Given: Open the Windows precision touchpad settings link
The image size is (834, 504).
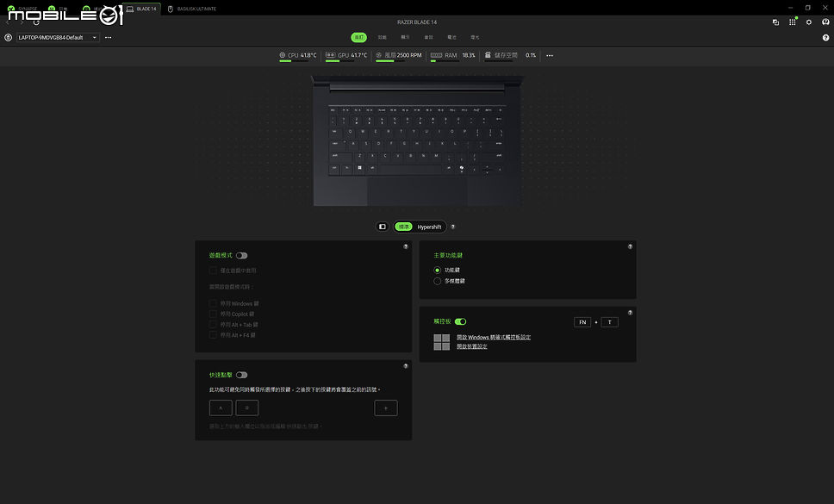Looking at the screenshot, I should coord(494,338).
